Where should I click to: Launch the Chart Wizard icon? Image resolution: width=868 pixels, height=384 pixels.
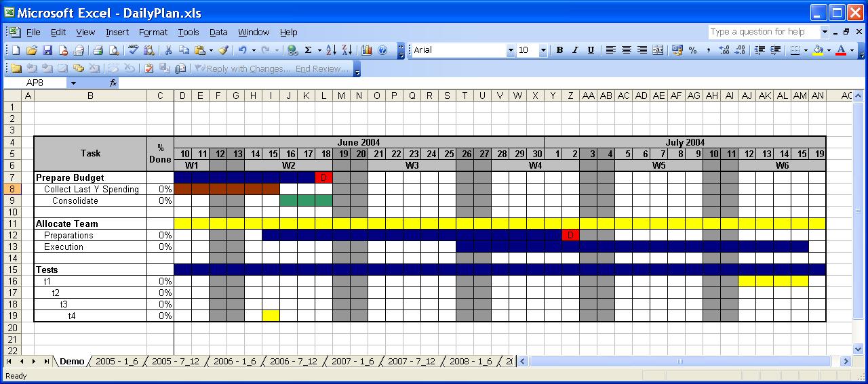coord(367,50)
